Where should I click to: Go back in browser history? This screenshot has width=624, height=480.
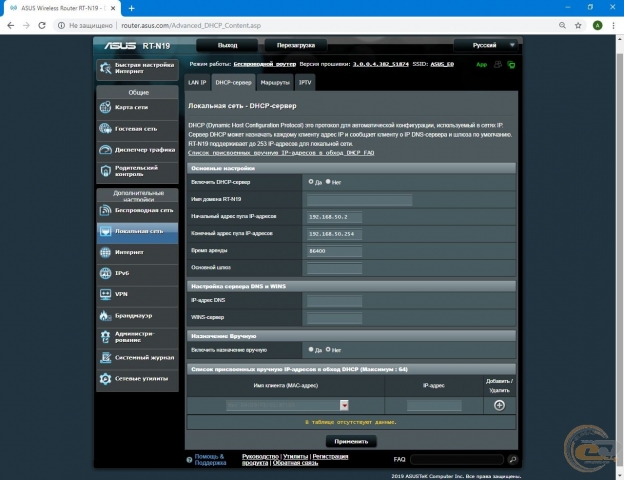tap(11, 25)
